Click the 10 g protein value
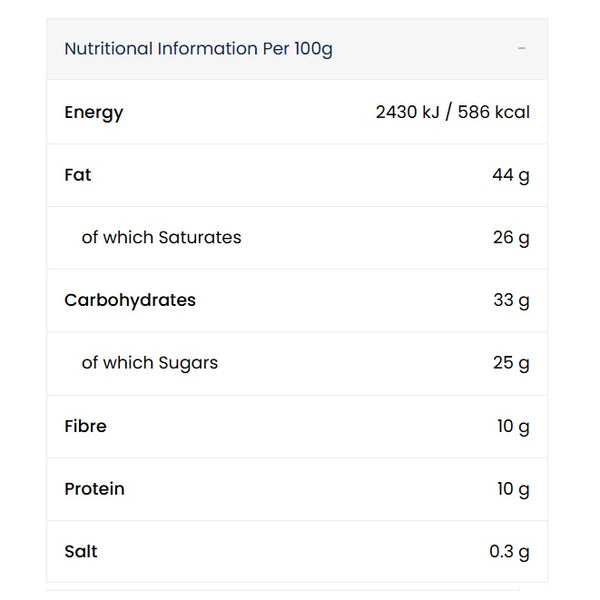The height and width of the screenshot is (600, 600). coord(513,489)
